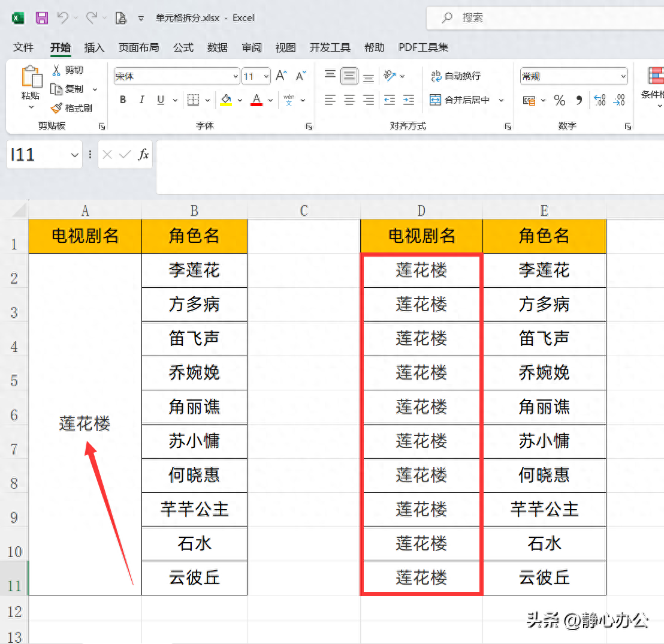Open the Name Box dropdown arrow
Viewport: 664px width, 644px height.
[x=74, y=155]
